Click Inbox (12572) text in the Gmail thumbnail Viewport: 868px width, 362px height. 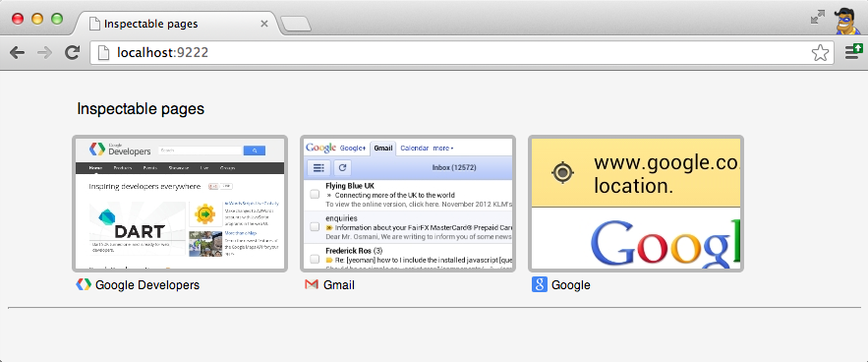coord(454,167)
